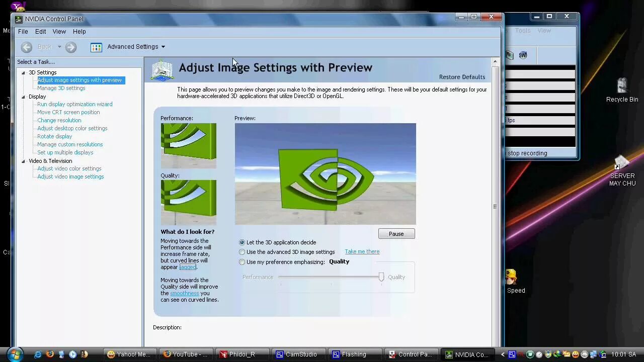Image resolution: width=644 pixels, height=362 pixels.
Task: Click the Yahoo smiley icon in system tray
Action: 576,354
